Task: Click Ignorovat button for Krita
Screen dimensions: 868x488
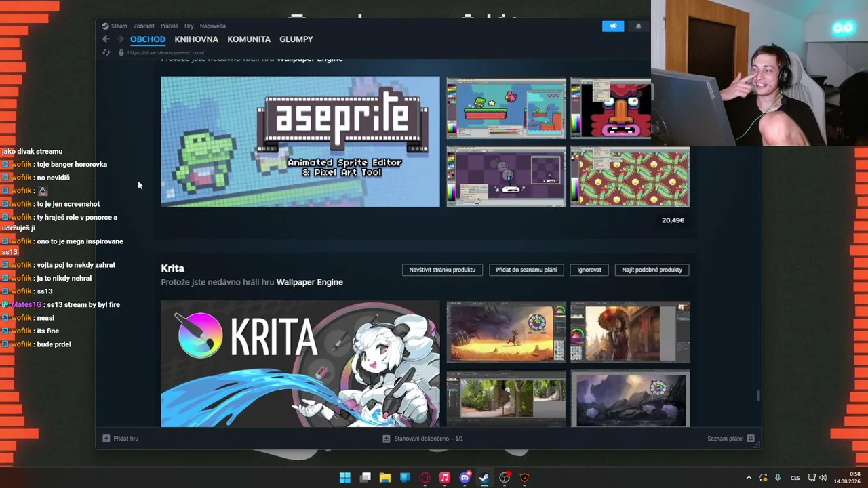Action: coord(589,270)
